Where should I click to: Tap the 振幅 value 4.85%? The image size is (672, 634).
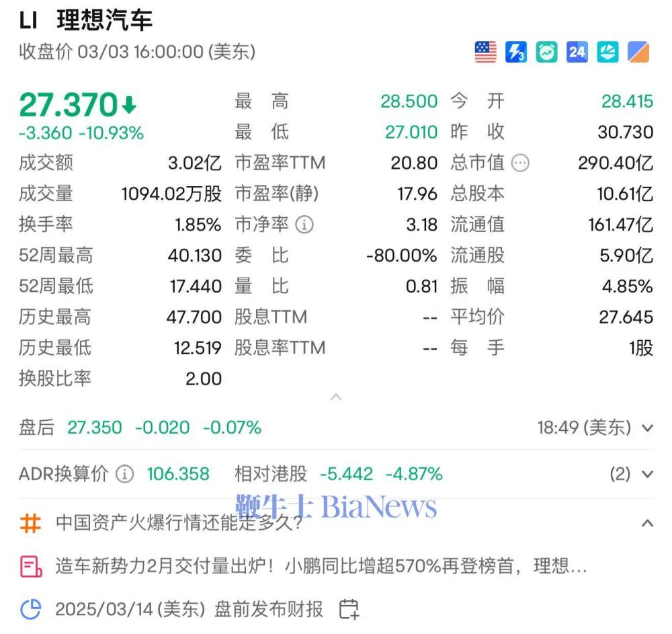tap(628, 286)
